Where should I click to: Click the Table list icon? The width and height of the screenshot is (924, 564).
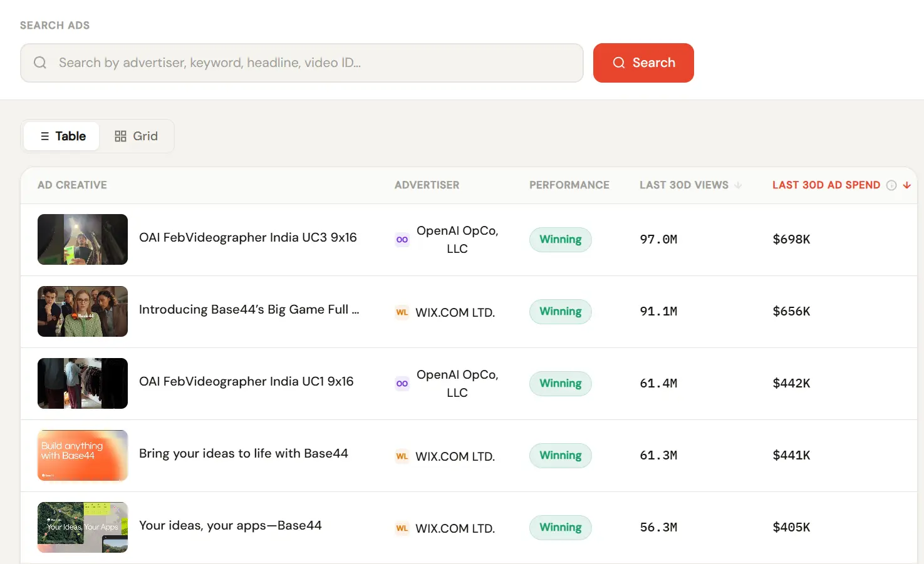[x=44, y=136]
